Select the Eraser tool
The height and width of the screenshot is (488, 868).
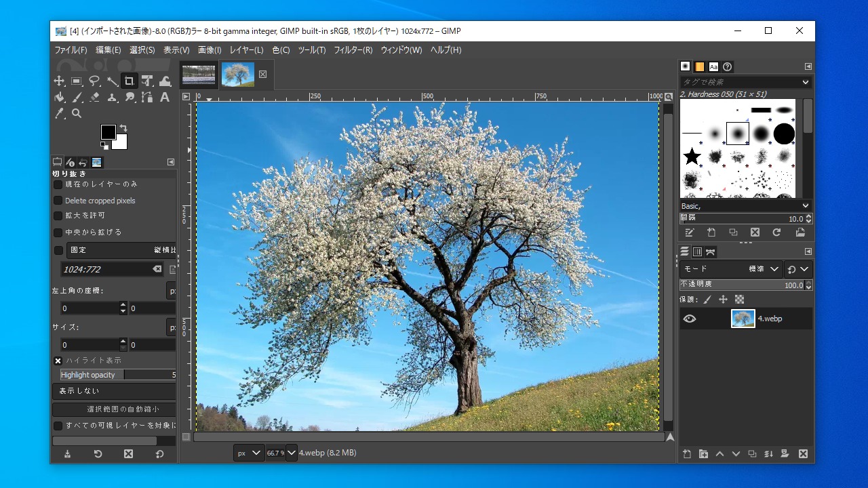pyautogui.click(x=94, y=98)
